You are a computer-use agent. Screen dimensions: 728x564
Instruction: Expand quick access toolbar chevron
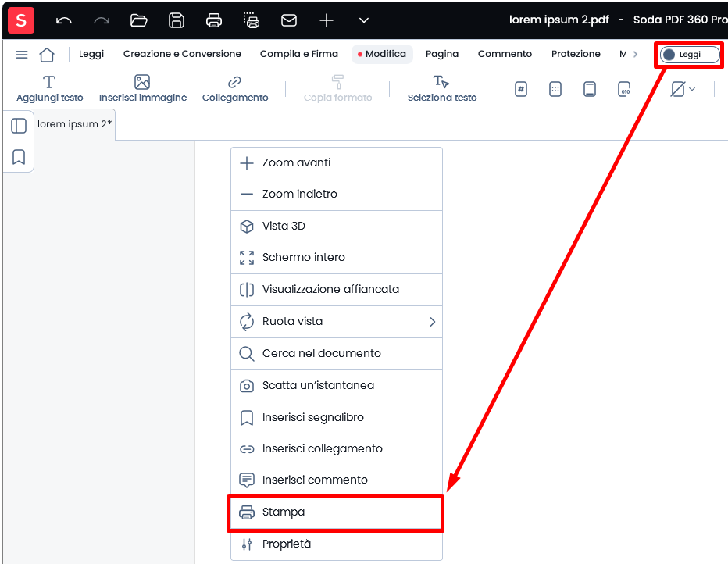click(364, 20)
